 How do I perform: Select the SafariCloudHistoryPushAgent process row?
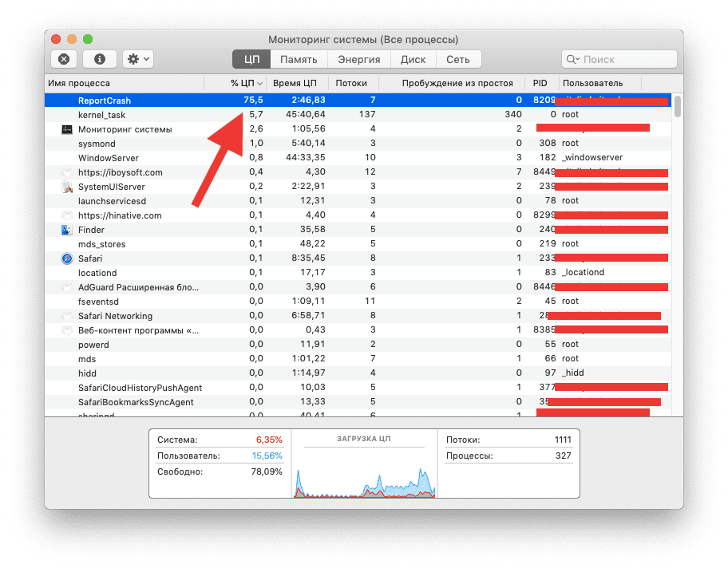pyautogui.click(x=358, y=388)
